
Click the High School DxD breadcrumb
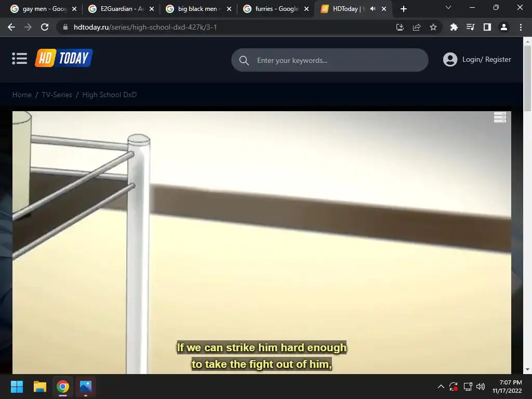(x=109, y=95)
